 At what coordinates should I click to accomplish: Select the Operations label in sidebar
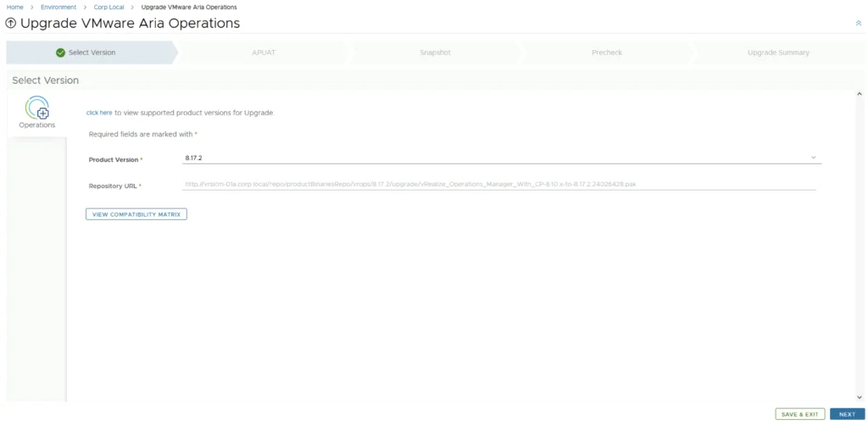37,125
